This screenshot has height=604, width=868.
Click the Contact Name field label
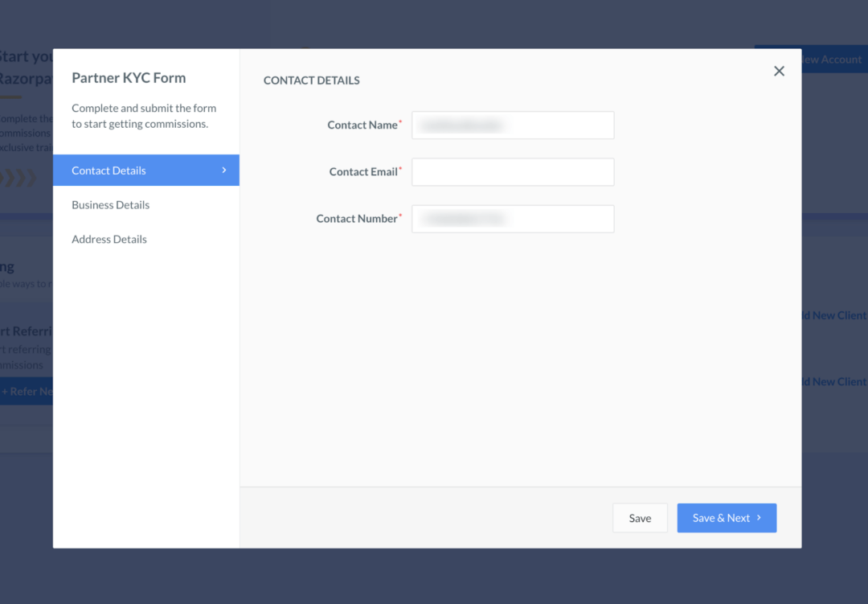(362, 125)
